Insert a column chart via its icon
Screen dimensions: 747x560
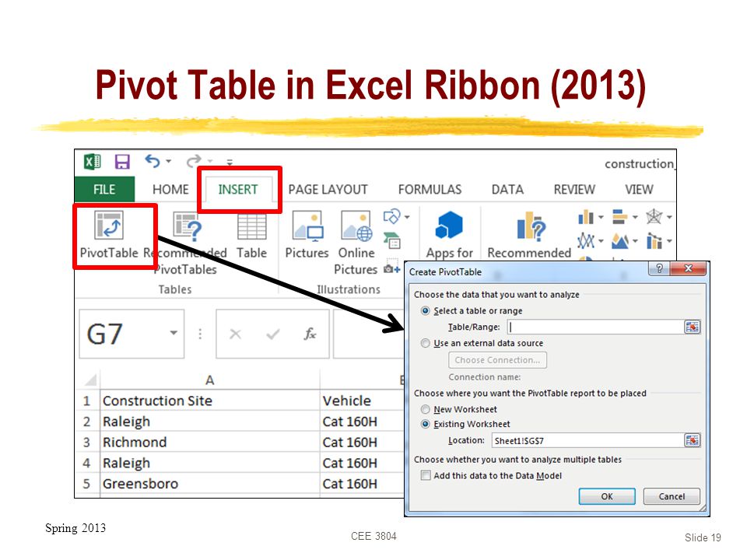pos(586,217)
